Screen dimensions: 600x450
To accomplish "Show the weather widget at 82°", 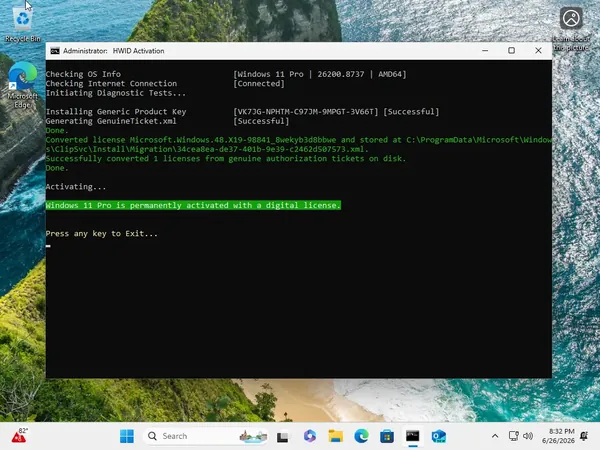I will 19,435.
